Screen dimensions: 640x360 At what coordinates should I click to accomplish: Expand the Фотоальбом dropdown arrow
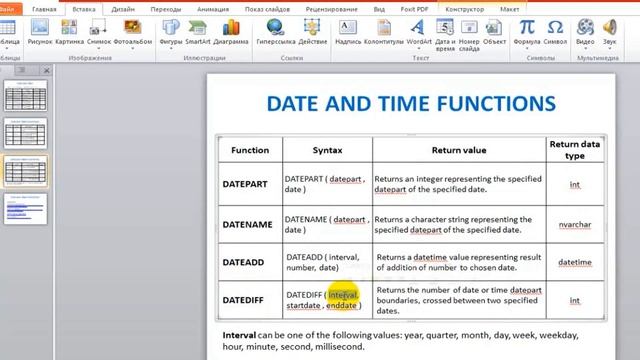click(133, 49)
